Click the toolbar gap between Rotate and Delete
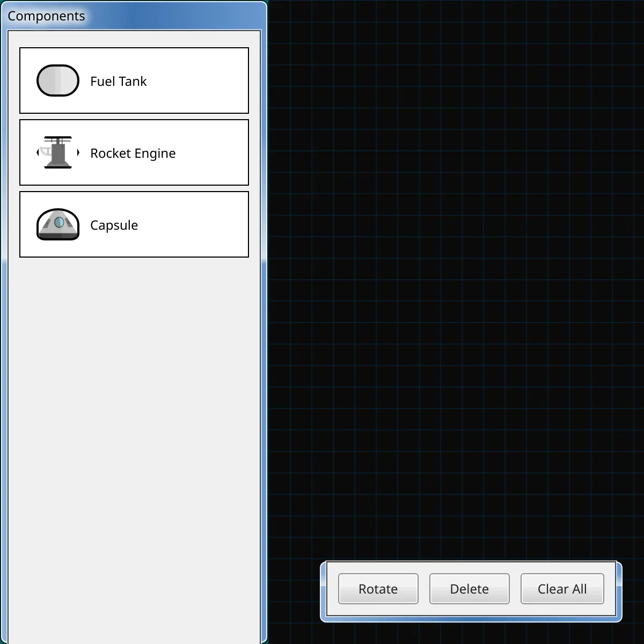The image size is (644, 644). point(424,589)
